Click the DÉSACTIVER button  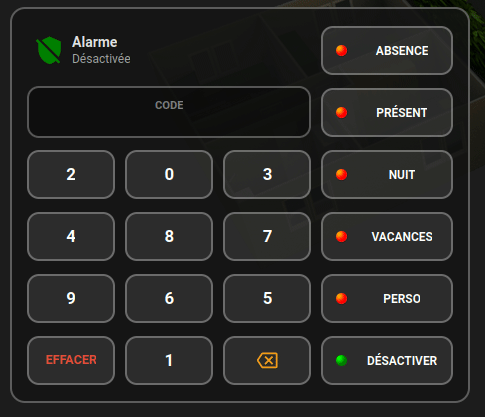pos(387,360)
